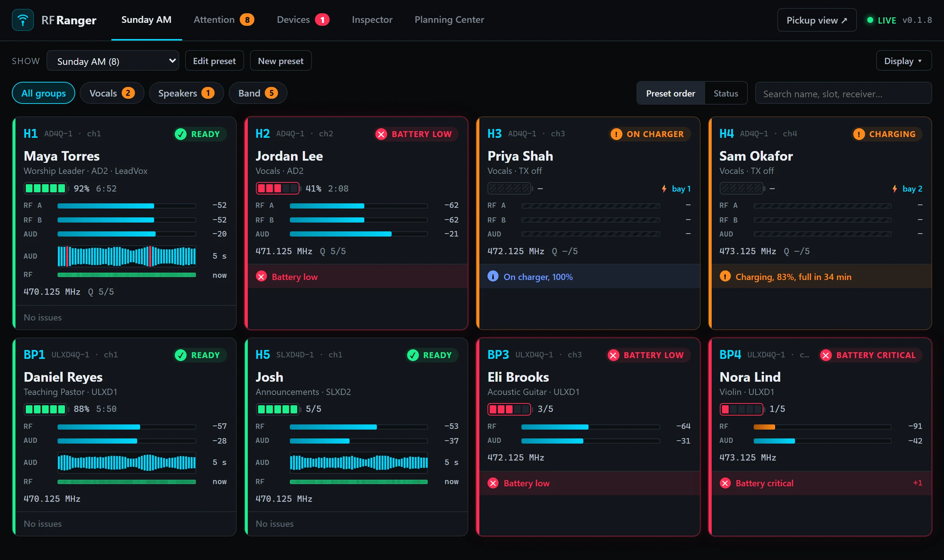Expand the +1 extra issues on Nora Lind card
Screen dimensions: 944x560
click(917, 483)
